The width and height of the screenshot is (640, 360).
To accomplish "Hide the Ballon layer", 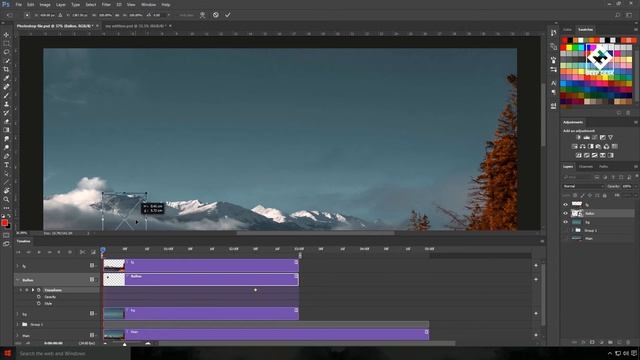I will [x=566, y=213].
